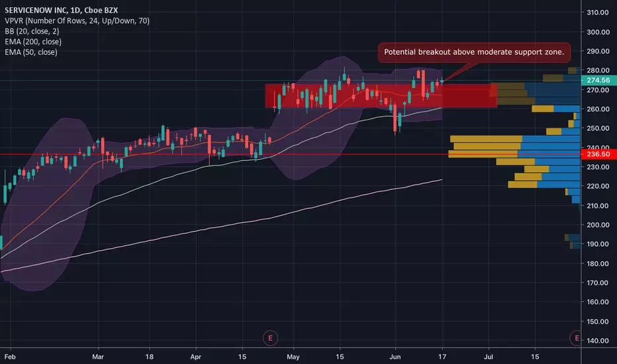Click the earnings E marker at right edge
This screenshot has height=364, width=617.
click(576, 338)
